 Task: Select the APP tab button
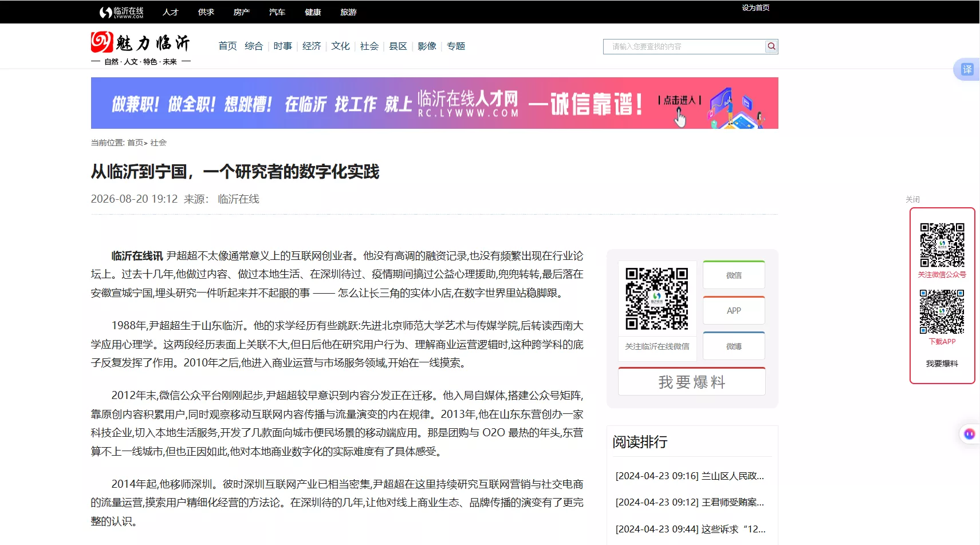[734, 311]
